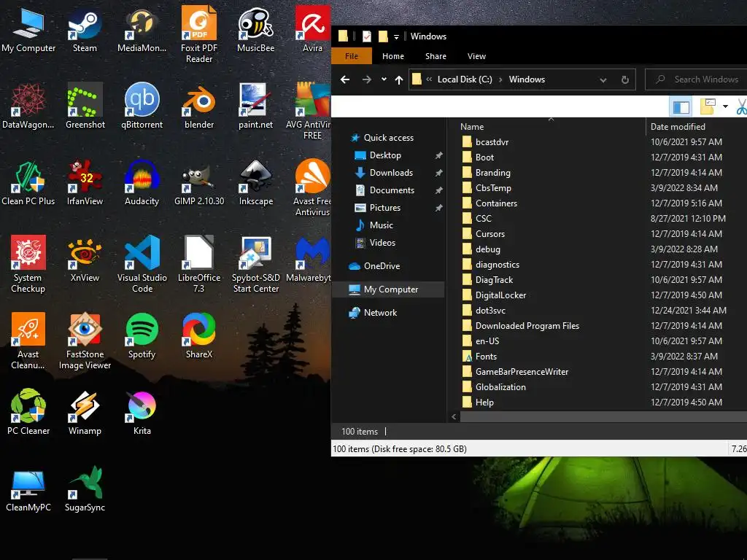The image size is (747, 560).
Task: Click the Forward navigation arrow
Action: click(x=366, y=79)
